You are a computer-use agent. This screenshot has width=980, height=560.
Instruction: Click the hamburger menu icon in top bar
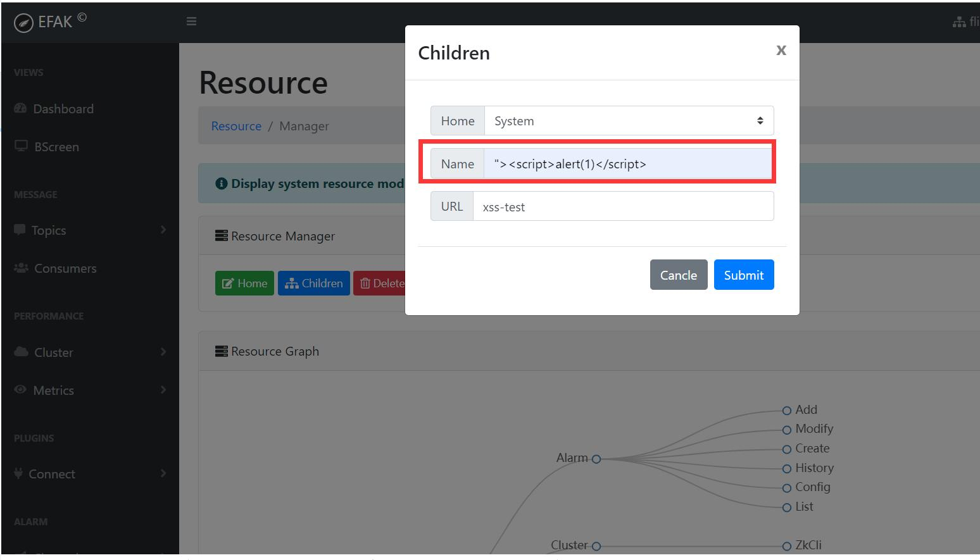pos(191,20)
